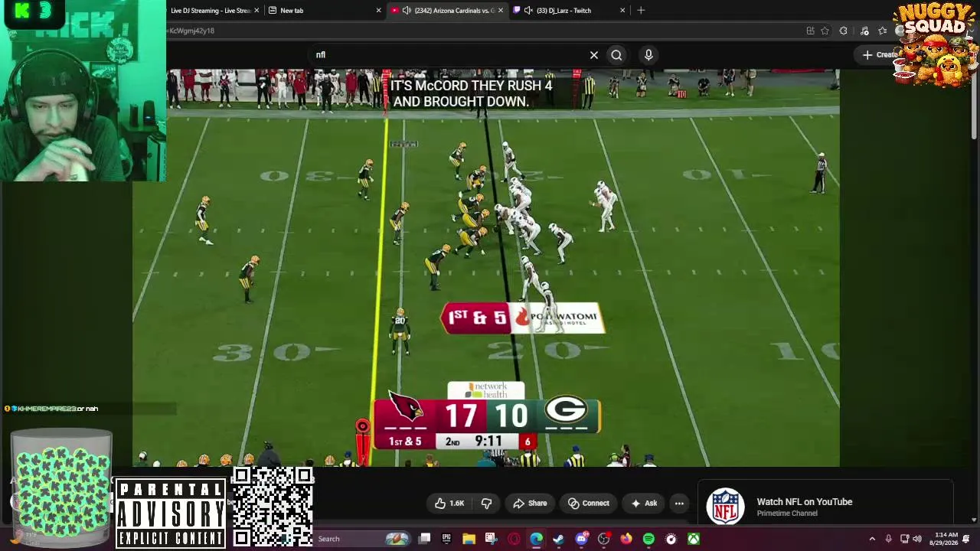Open volume control in system tray
Screen dimensions: 980x551
pyautogui.click(x=917, y=539)
